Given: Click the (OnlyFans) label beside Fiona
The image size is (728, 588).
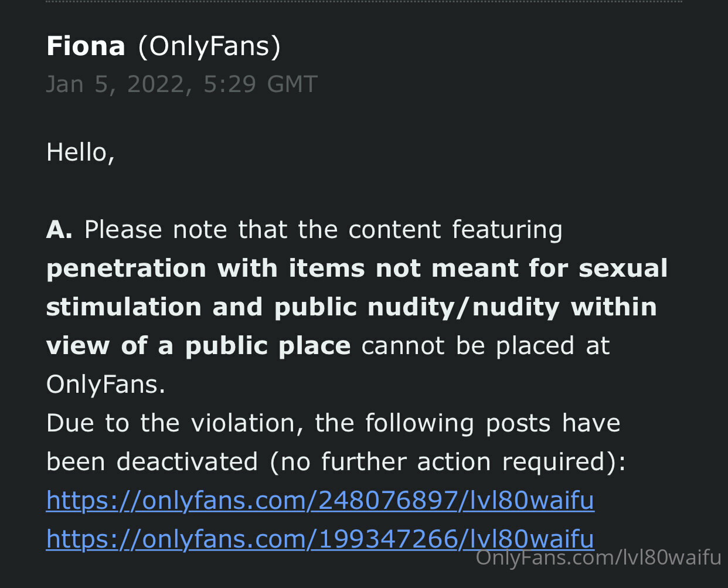Looking at the screenshot, I should (x=209, y=46).
